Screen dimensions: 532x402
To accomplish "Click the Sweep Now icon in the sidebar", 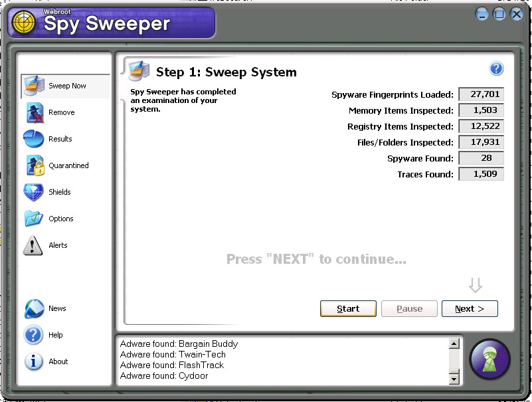I will [34, 86].
